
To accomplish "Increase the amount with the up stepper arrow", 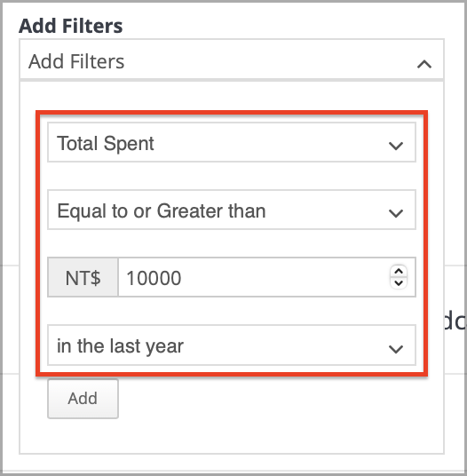I will coord(399,271).
